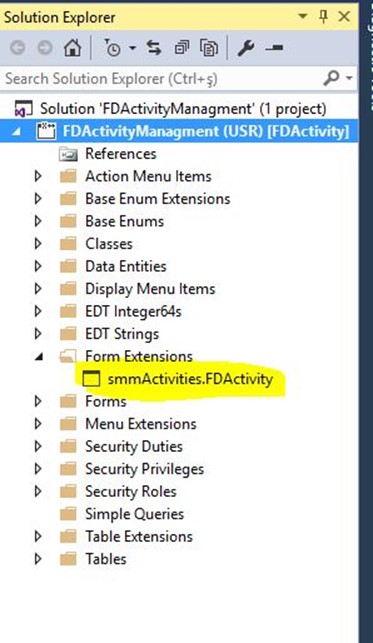The width and height of the screenshot is (373, 643).
Task: Toggle auto-hide pin for Solution Explorer
Action: click(x=323, y=17)
